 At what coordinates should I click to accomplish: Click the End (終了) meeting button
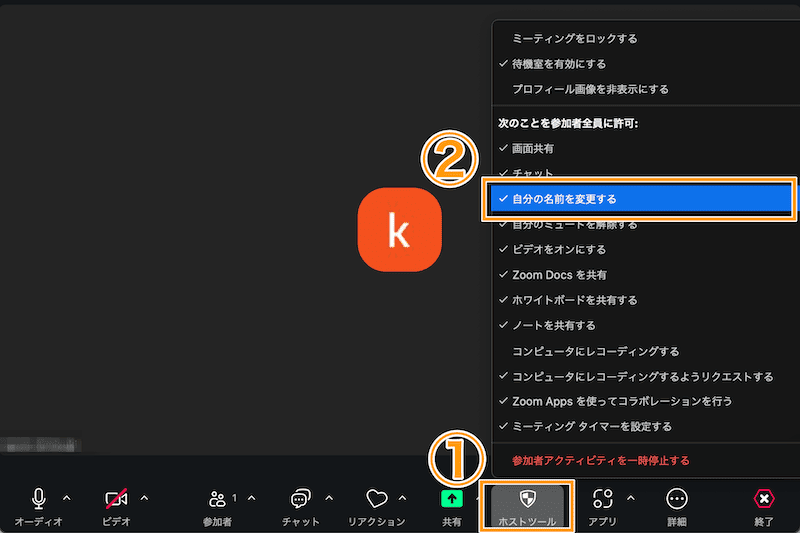point(763,499)
